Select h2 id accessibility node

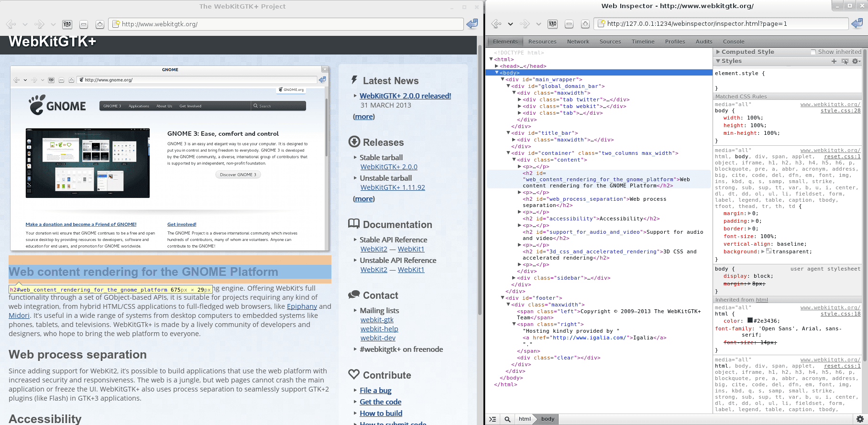(x=591, y=218)
